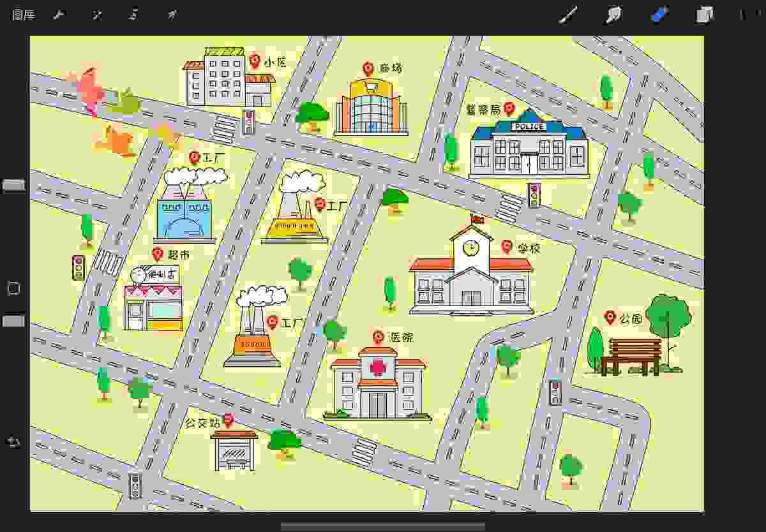Click the 工厂 label above the blue factory

(214, 158)
